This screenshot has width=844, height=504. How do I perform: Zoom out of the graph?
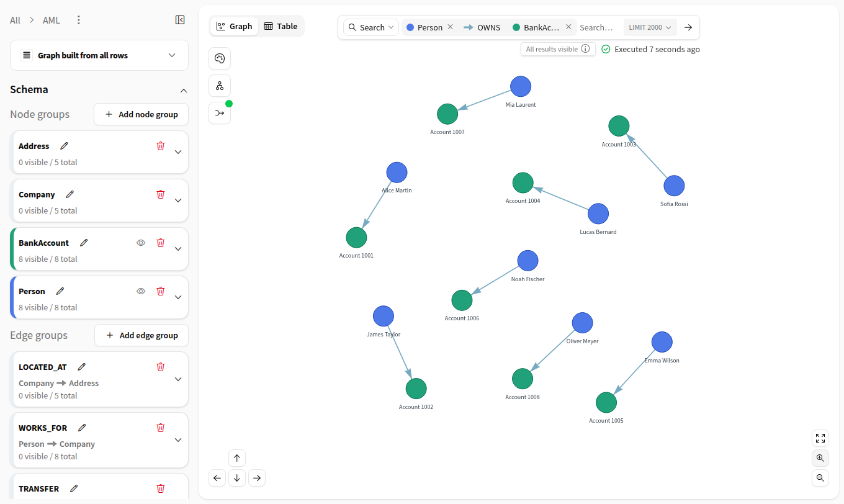click(x=820, y=478)
